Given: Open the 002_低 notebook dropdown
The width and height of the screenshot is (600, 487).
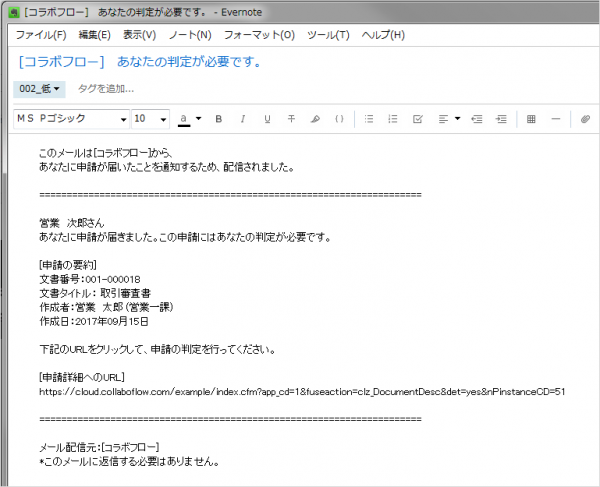Looking at the screenshot, I should pos(39,89).
